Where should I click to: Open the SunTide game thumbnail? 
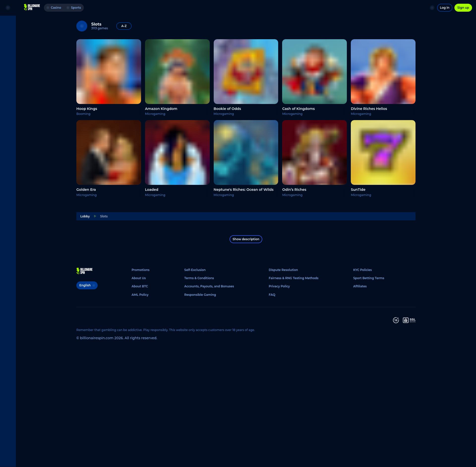383,152
